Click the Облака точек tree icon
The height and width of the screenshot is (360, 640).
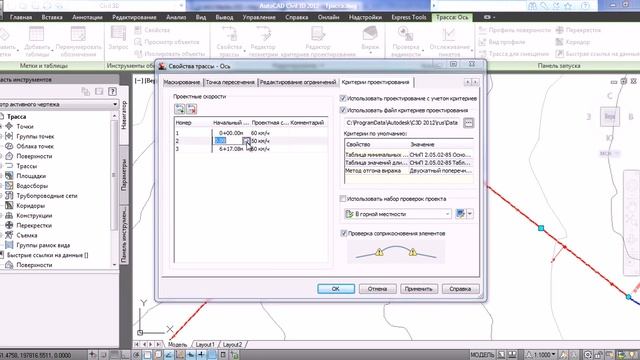coord(9,146)
